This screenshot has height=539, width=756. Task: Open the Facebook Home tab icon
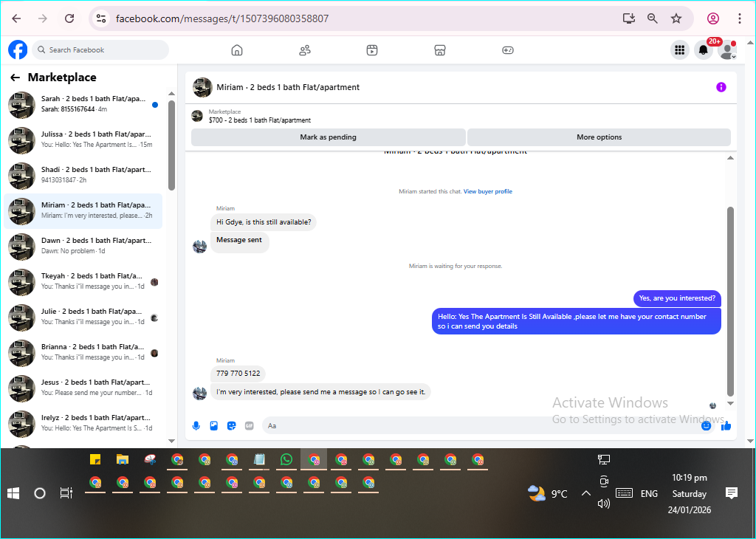click(237, 50)
